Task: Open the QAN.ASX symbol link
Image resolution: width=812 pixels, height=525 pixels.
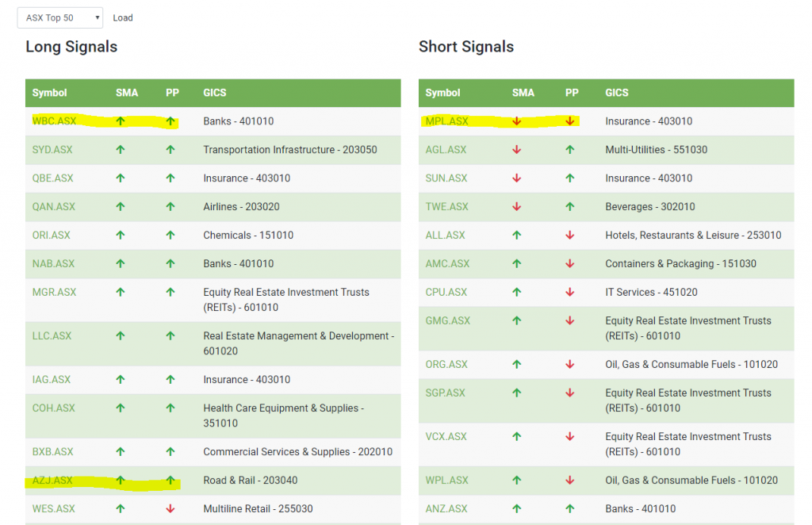Action: (x=54, y=206)
